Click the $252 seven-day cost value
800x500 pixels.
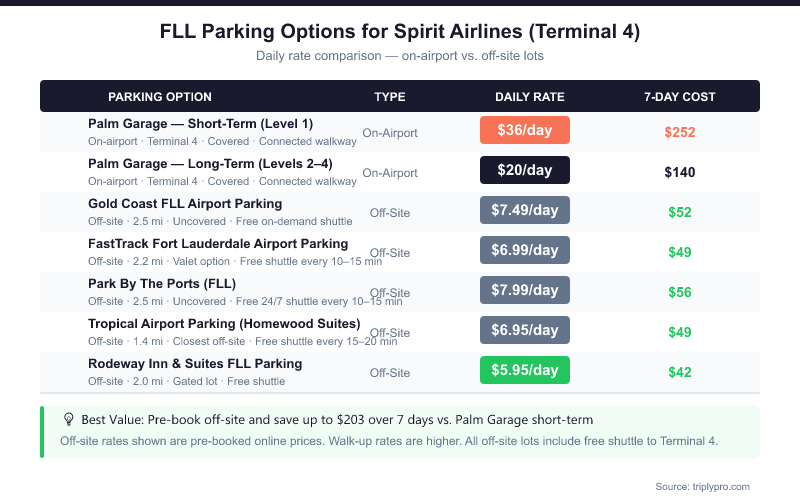[x=680, y=132]
